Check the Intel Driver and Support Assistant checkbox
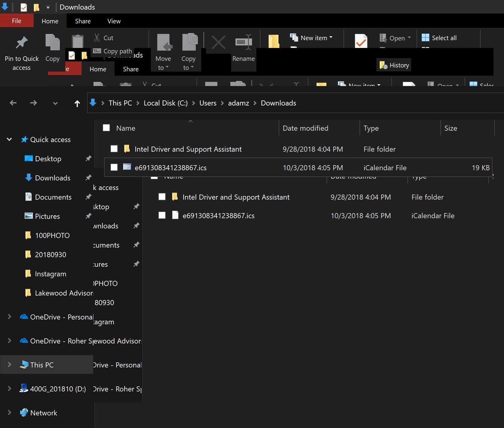504x428 pixels. pyautogui.click(x=114, y=149)
